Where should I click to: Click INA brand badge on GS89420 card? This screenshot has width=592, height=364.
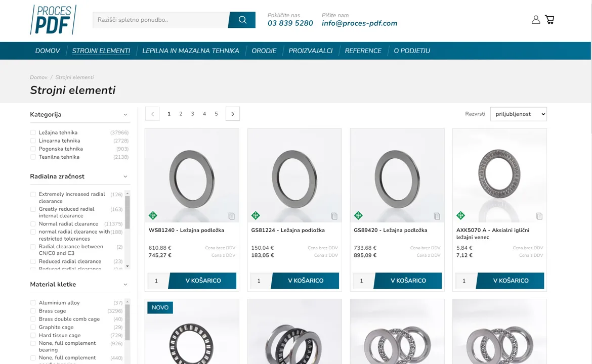[358, 215]
